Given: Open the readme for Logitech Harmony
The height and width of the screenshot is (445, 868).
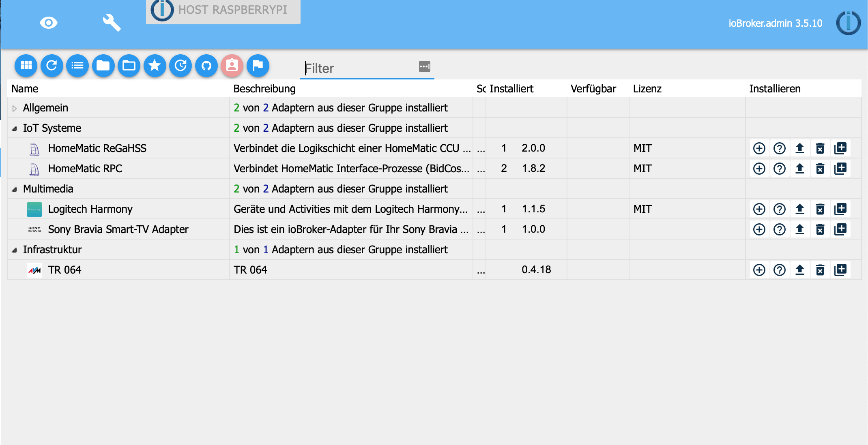Looking at the screenshot, I should 780,209.
